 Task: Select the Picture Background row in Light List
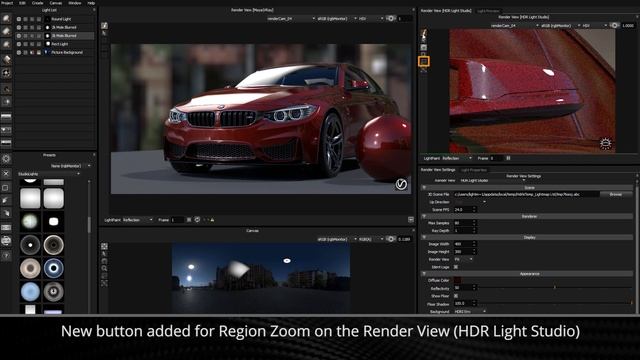click(55, 52)
